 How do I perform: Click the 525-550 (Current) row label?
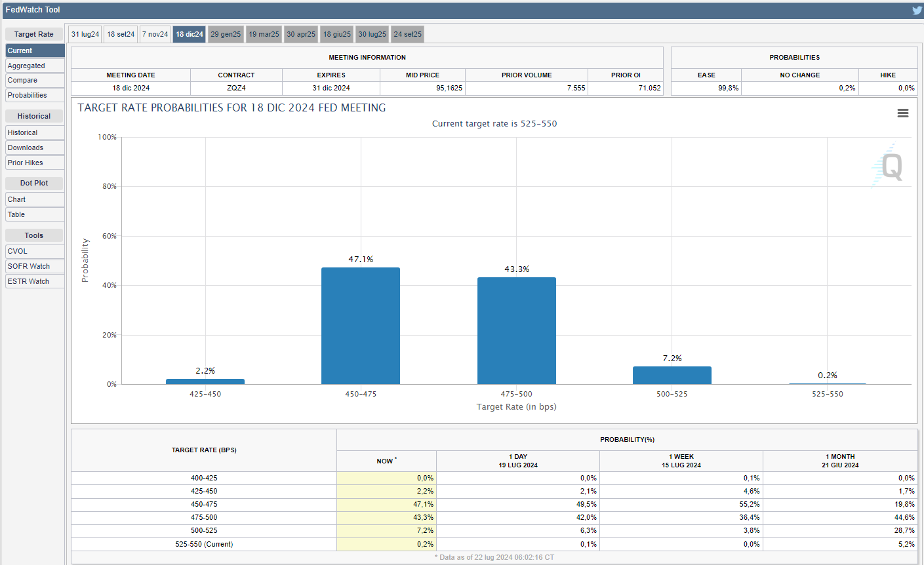[x=204, y=544]
